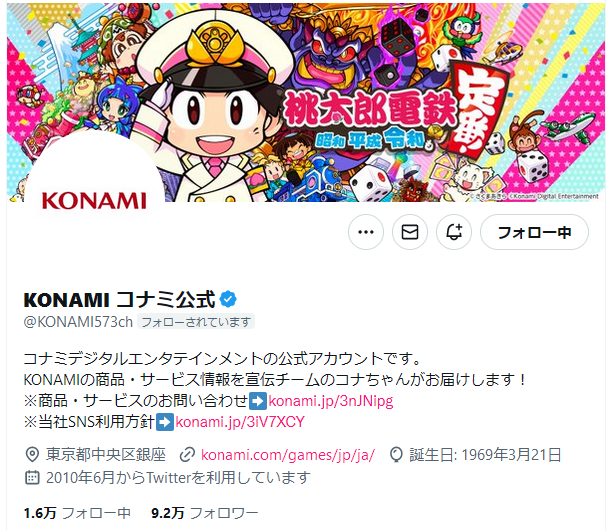Image resolution: width=608 pixels, height=531 pixels.
Task: Open the konami.jp/3iV7XCY link
Action: point(240,422)
